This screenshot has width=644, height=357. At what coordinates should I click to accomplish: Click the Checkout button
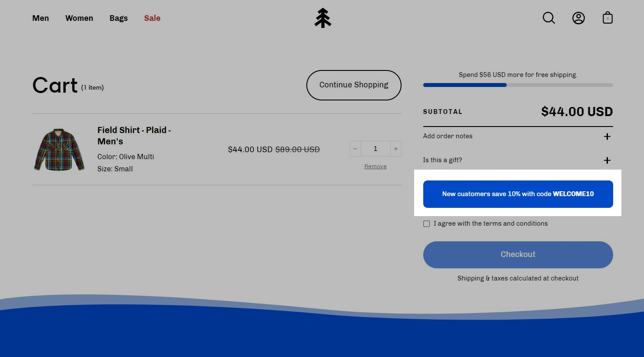tap(518, 254)
